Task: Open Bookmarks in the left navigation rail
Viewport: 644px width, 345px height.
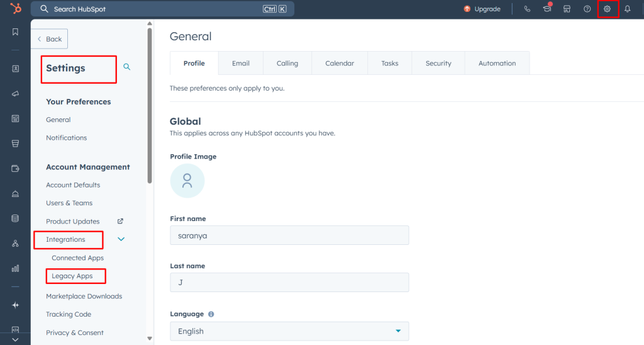Action: [15, 32]
